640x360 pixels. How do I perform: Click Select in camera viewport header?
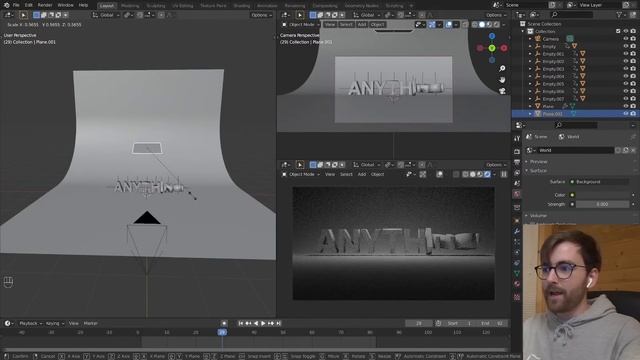(346, 24)
